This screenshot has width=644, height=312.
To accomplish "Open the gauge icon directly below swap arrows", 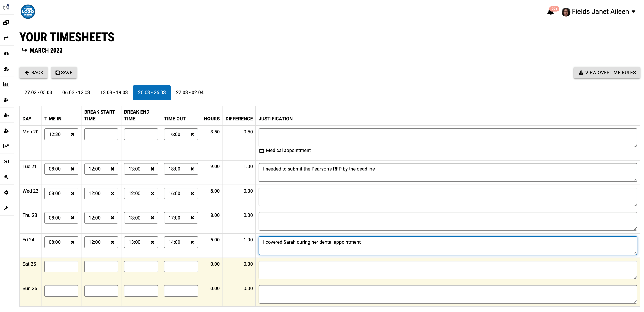I will pos(6,54).
